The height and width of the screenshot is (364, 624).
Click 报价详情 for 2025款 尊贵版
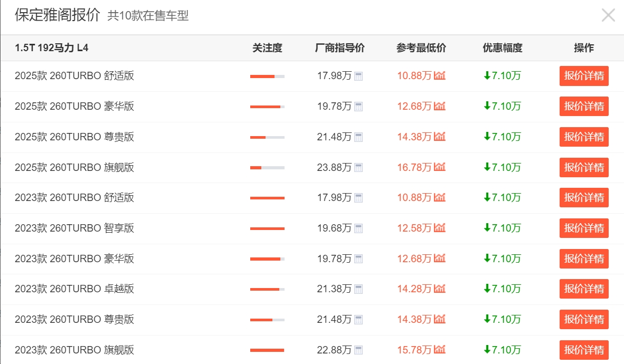(584, 137)
